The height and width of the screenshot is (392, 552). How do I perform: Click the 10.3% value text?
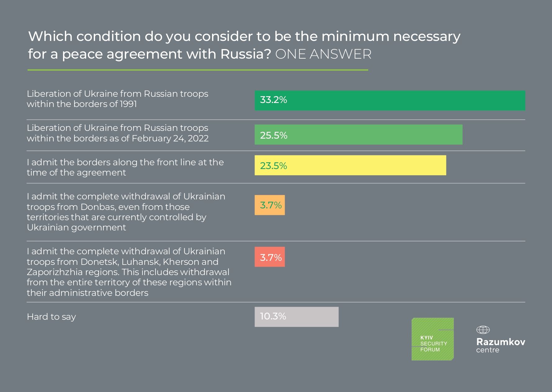click(273, 316)
